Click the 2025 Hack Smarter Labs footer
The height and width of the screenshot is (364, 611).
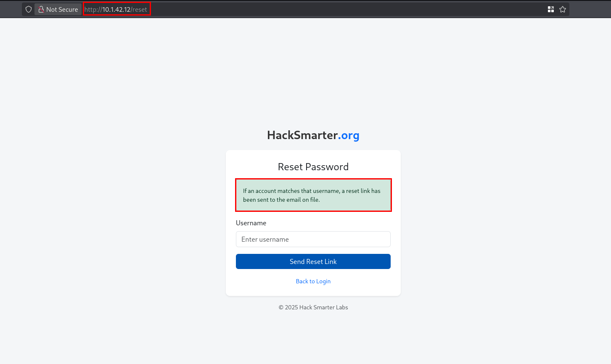click(313, 307)
